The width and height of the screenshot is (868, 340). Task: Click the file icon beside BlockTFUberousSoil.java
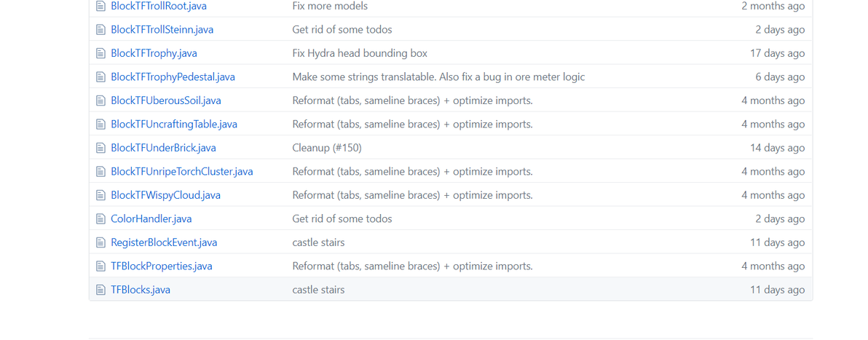pos(100,100)
